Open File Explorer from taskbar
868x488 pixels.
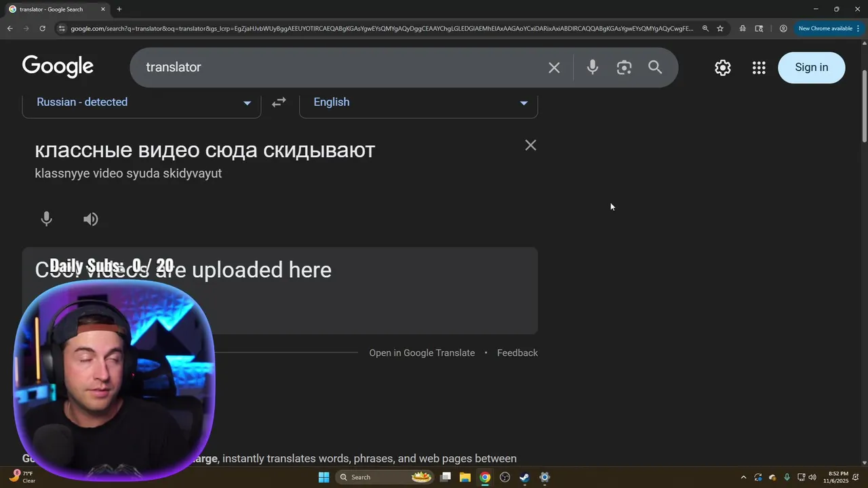pyautogui.click(x=465, y=477)
